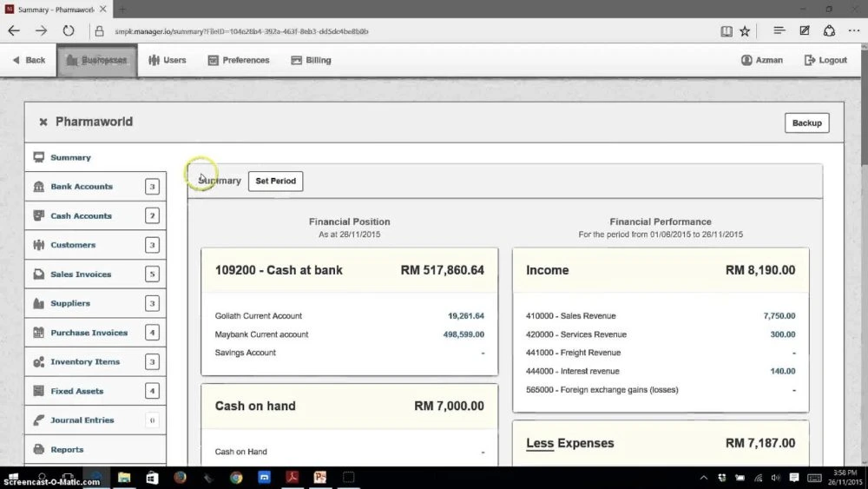
Task: Open Chrome from the Windows taskbar
Action: 236,478
